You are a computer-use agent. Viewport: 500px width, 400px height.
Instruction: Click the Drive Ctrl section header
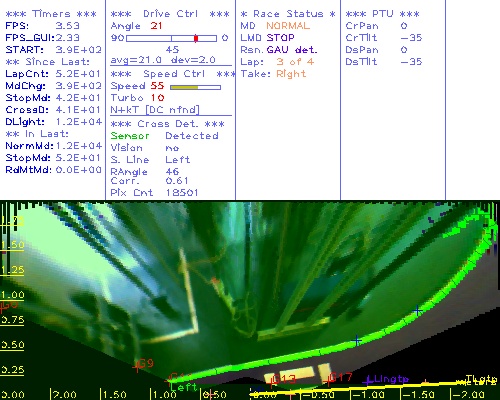coord(170,14)
